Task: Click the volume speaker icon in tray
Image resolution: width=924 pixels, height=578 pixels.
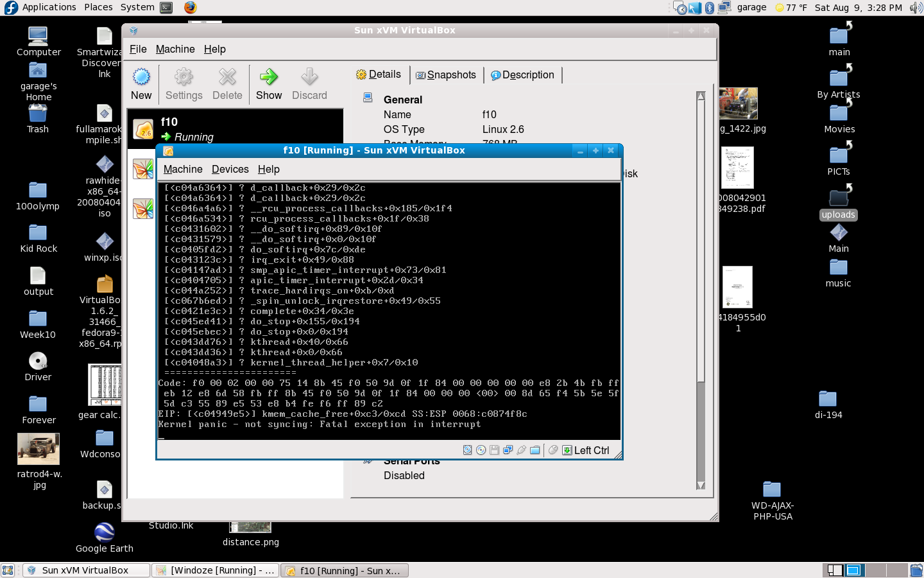Action: click(916, 8)
